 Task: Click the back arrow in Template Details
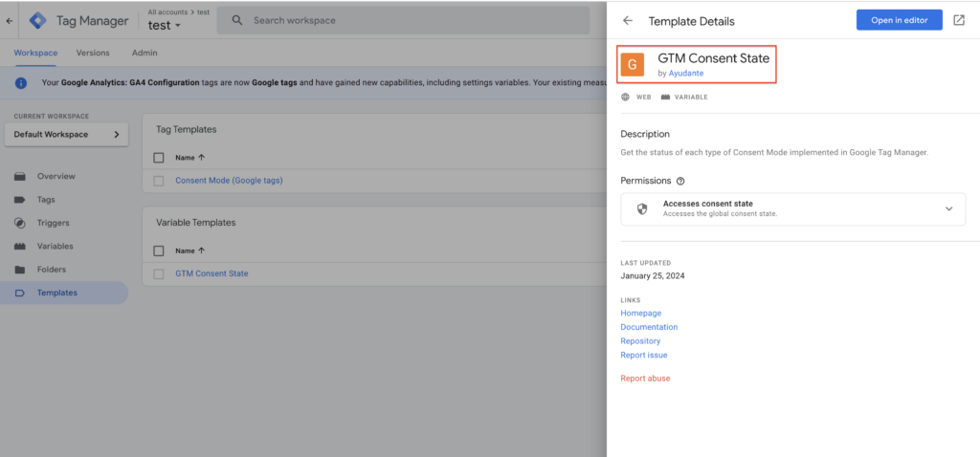pyautogui.click(x=628, y=20)
